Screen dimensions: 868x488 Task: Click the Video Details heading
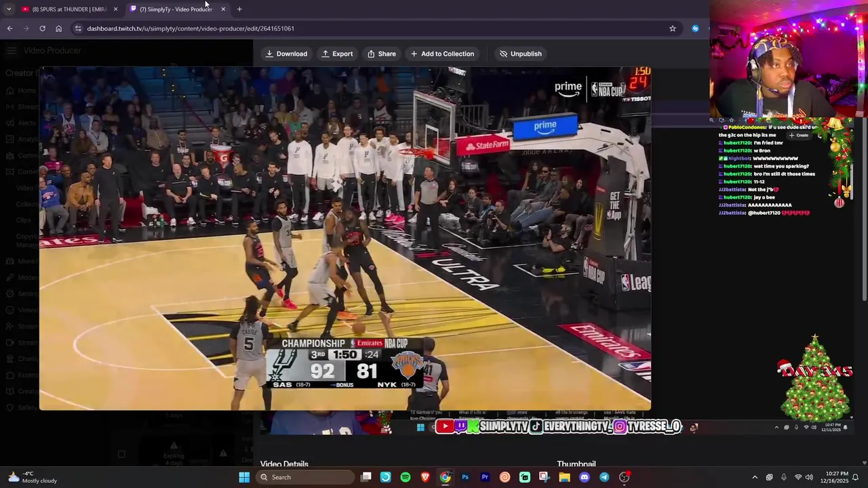coord(284,464)
